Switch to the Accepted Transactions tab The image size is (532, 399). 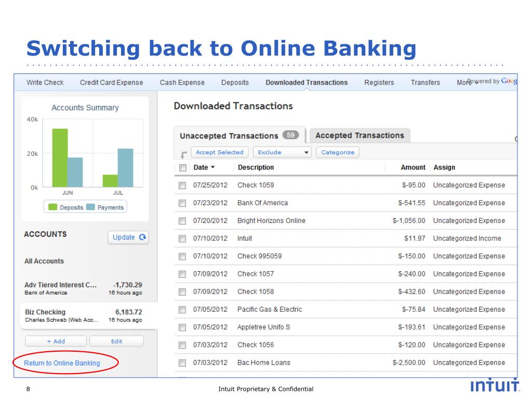360,136
